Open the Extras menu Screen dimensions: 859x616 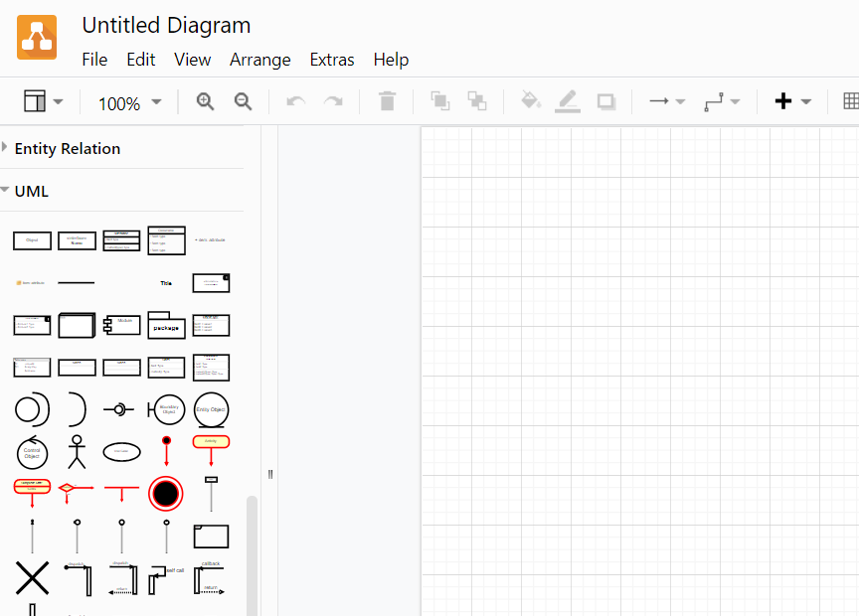[332, 60]
